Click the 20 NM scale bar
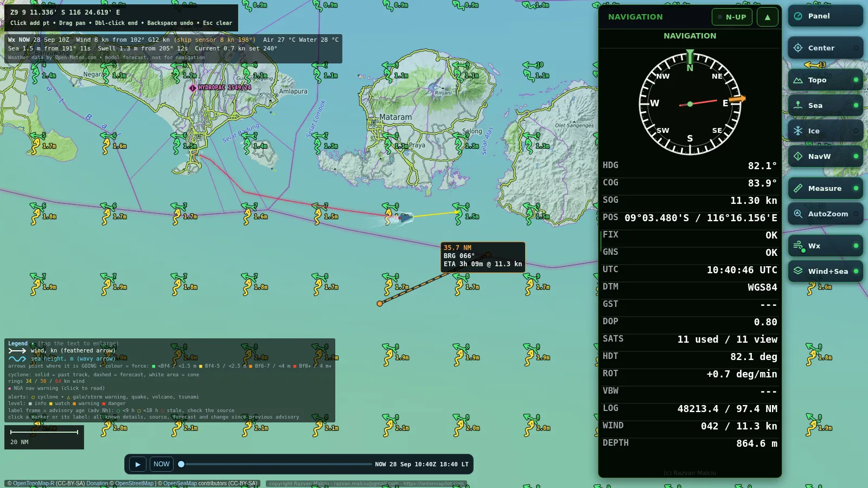The height and width of the screenshot is (488, 868). pos(44,437)
